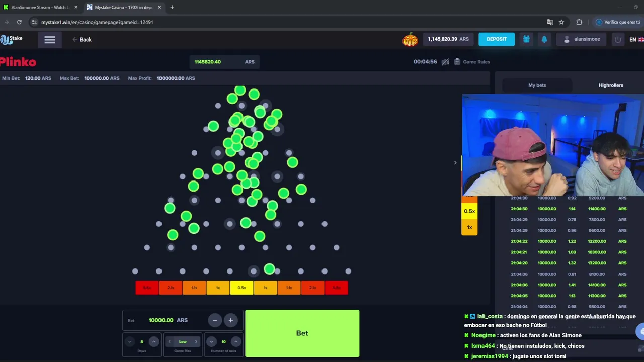Click the 0.5x tile in side history
Screen dimensions: 644x362
click(x=469, y=211)
